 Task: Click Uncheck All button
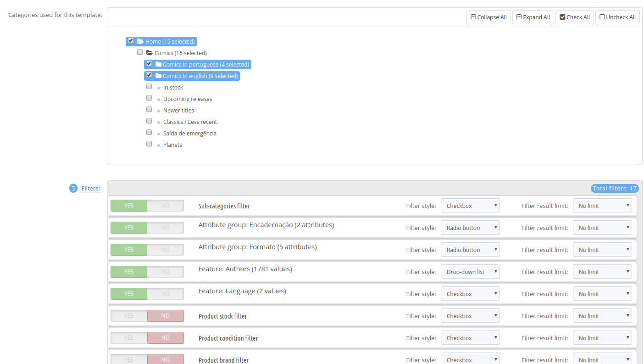coord(617,17)
